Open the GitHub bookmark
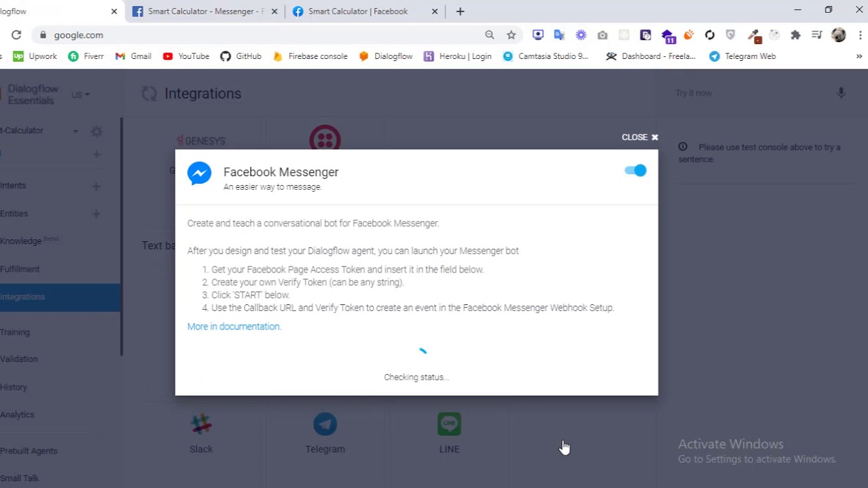The height and width of the screenshot is (488, 868). [241, 56]
